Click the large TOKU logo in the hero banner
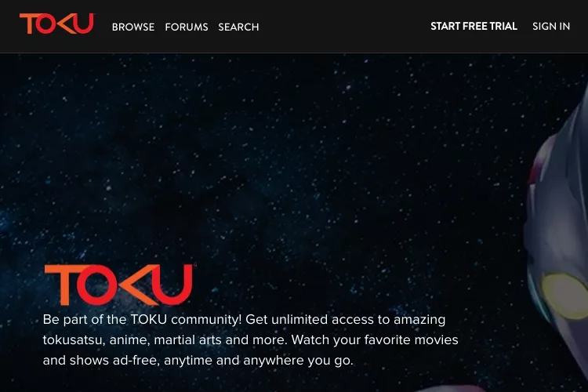This screenshot has height=392, width=588. tap(118, 285)
